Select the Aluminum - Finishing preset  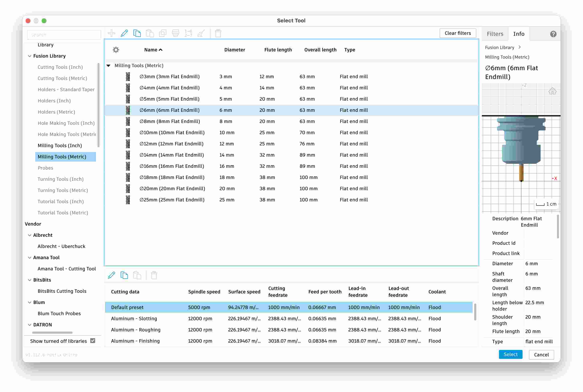pyautogui.click(x=289, y=341)
